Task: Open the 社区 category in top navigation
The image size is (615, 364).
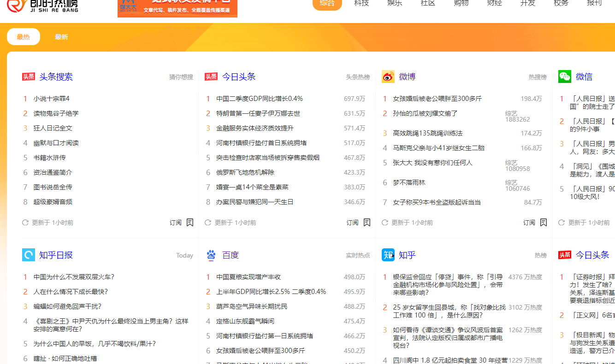Action: coord(428,3)
